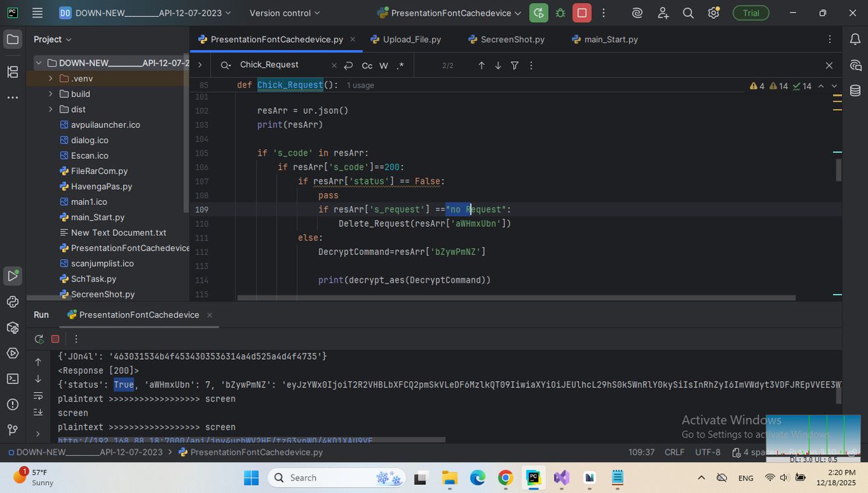Toggle whole Words (W) search option
Viewport: 868px width, 493px height.
tap(383, 66)
